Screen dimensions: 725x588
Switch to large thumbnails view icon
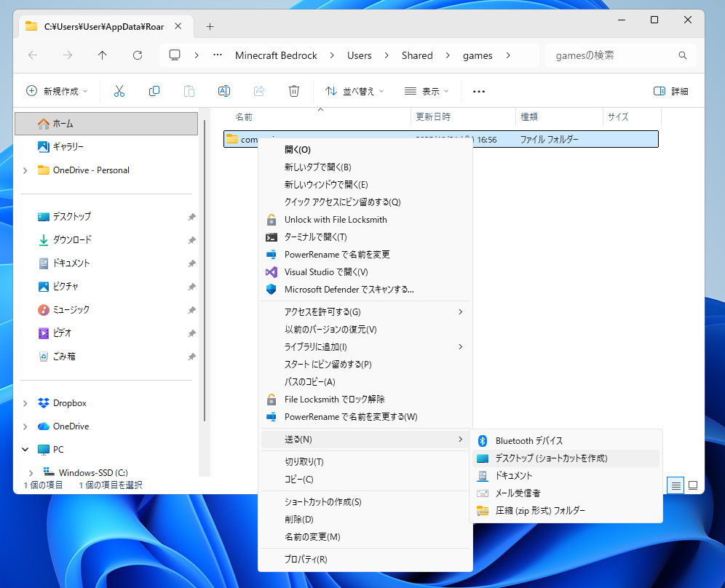tap(693, 485)
